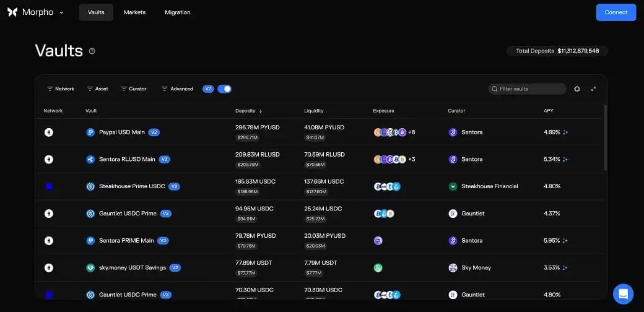Click the sparkle icon next to 3.53% APY
Screen dimensions: 644x312
pyautogui.click(x=565, y=267)
